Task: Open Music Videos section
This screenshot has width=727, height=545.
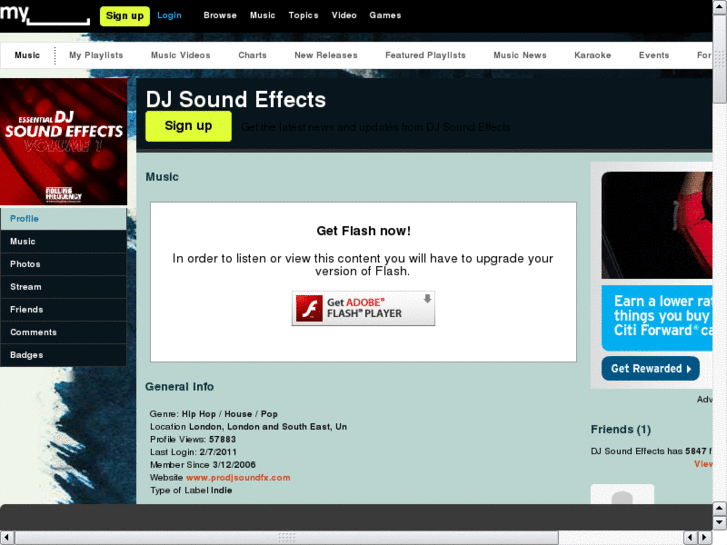Action: pyautogui.click(x=180, y=55)
